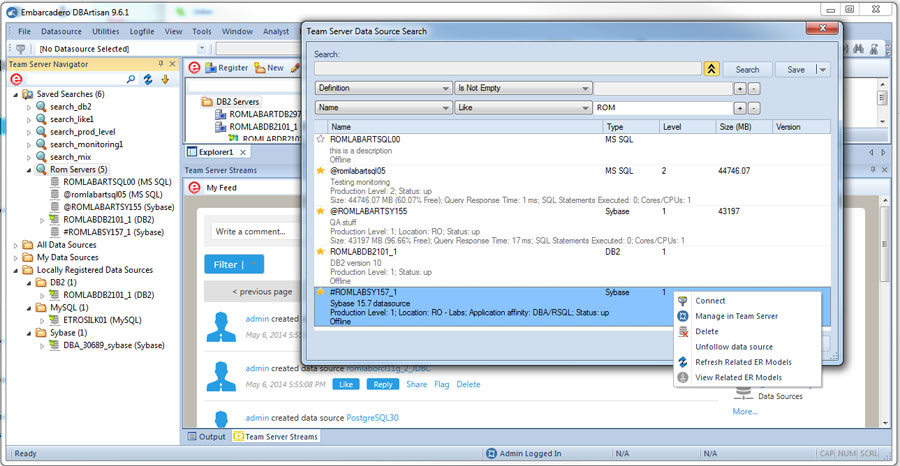Image resolution: width=900 pixels, height=466 pixels.
Task: Click the Search button in dialog
Action: pyautogui.click(x=747, y=69)
